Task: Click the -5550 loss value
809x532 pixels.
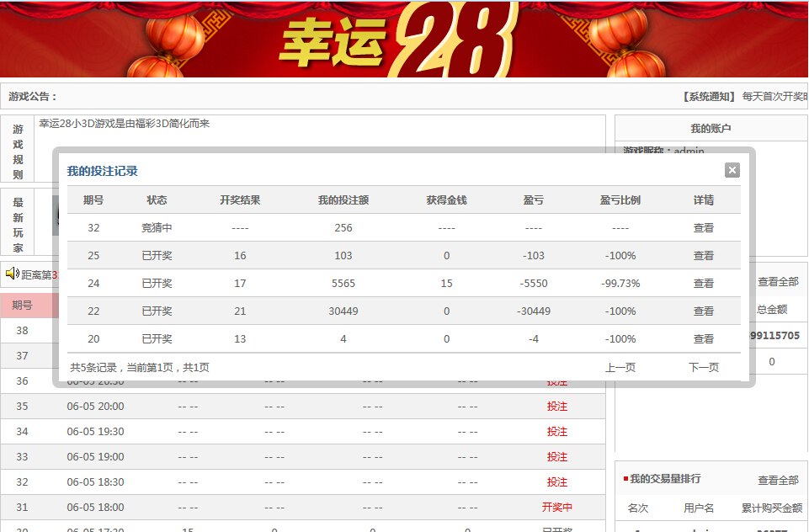Action: click(x=534, y=284)
